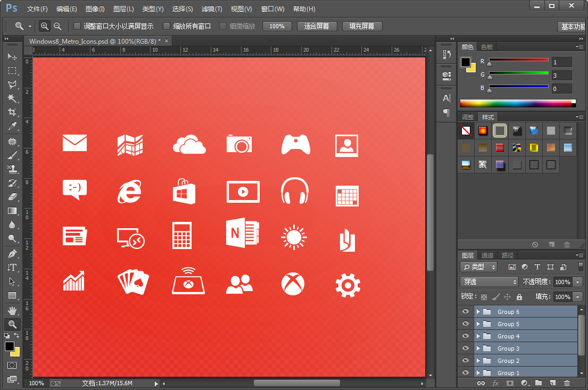Click the G color slider

click(x=519, y=73)
